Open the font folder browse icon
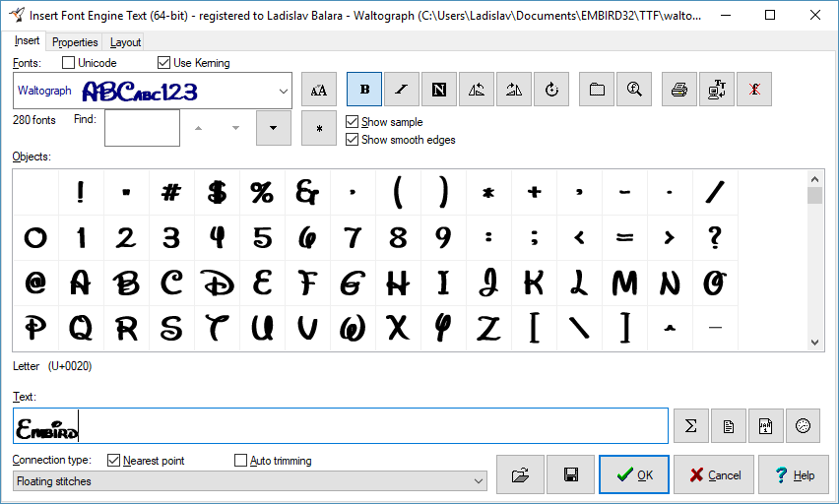 [x=597, y=90]
